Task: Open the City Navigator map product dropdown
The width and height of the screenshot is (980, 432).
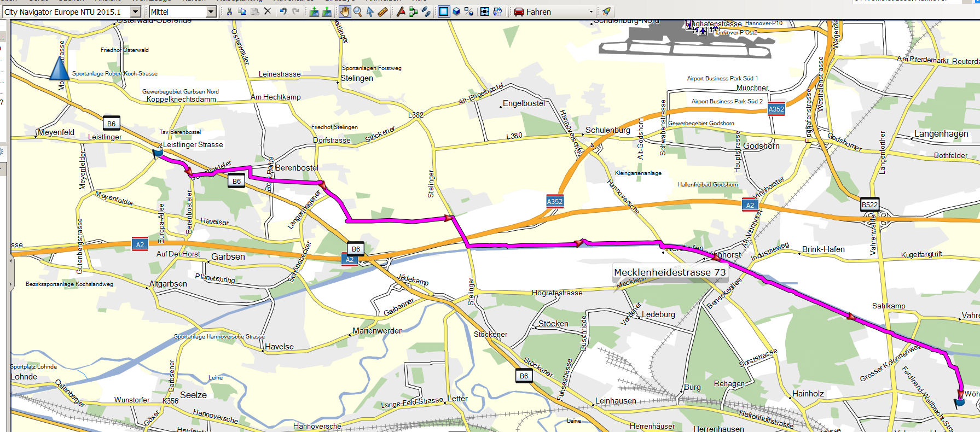Action: (136, 11)
